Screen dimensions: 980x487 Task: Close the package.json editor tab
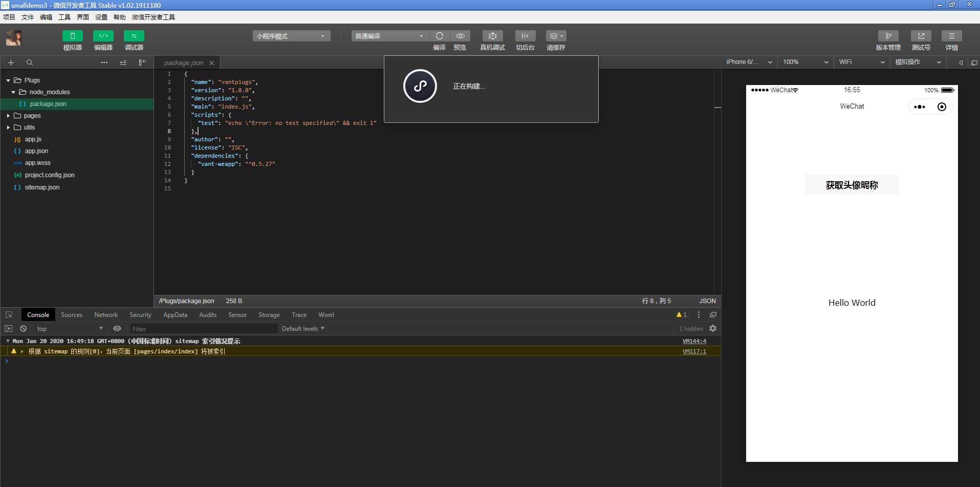point(211,63)
